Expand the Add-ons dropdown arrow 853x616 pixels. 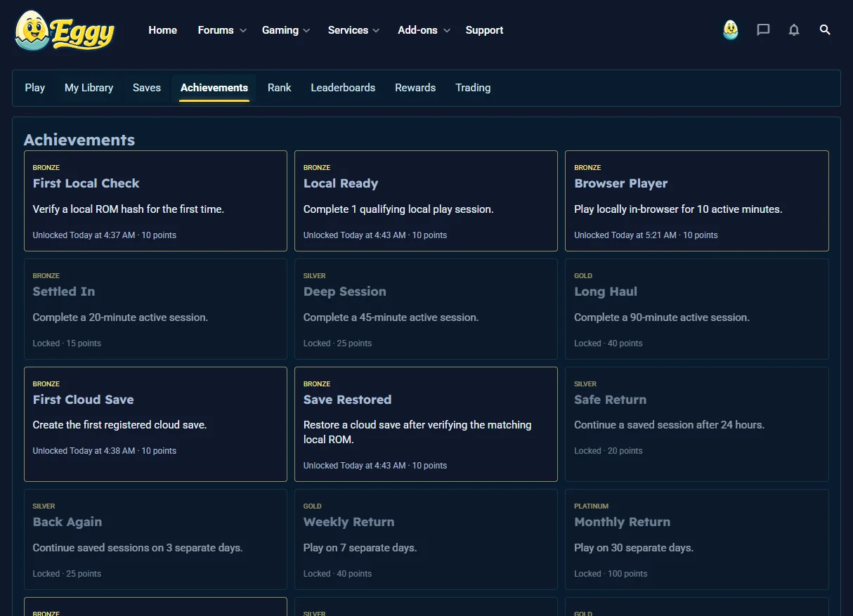pyautogui.click(x=448, y=31)
